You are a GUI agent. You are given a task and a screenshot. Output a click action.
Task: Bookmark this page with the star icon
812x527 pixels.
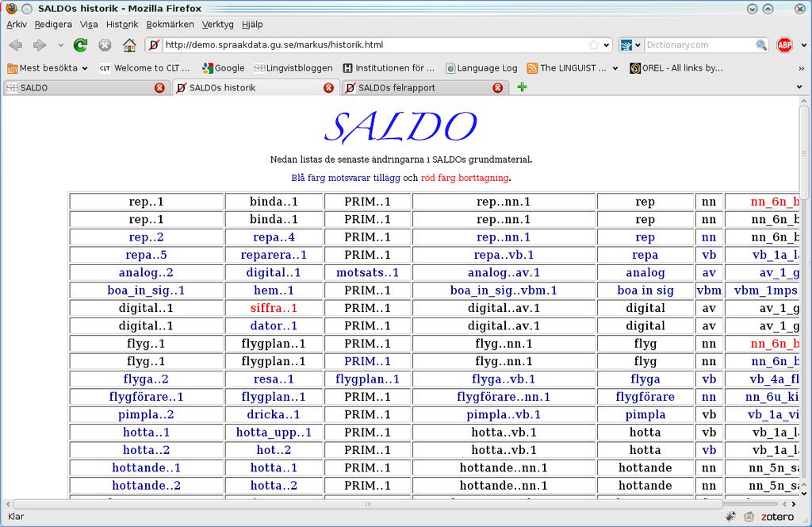[x=593, y=45]
